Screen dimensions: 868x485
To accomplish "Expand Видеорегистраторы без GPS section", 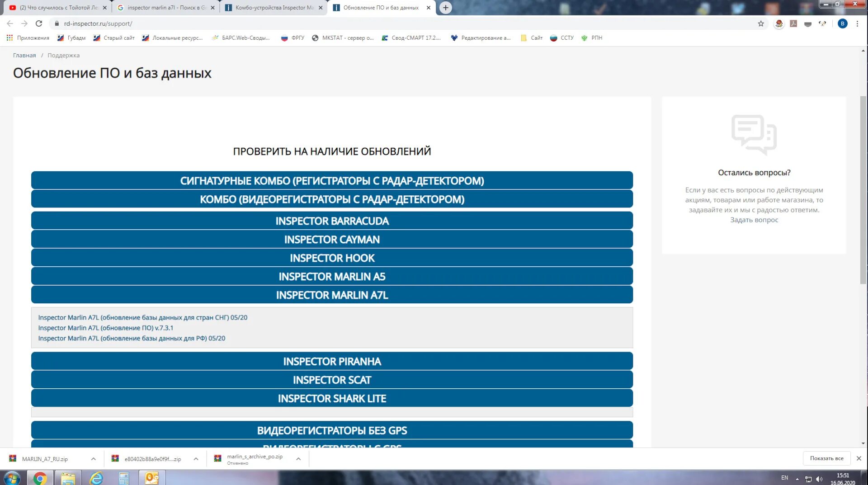I will coord(332,430).
